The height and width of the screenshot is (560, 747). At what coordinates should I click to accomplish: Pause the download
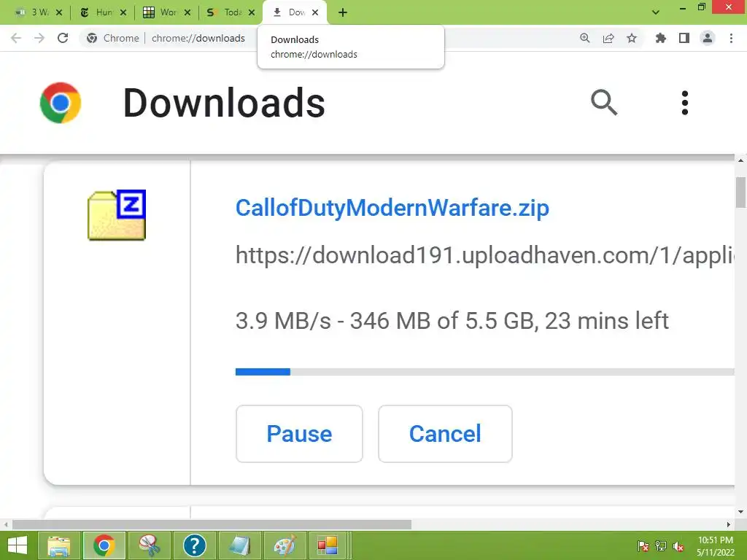299,434
